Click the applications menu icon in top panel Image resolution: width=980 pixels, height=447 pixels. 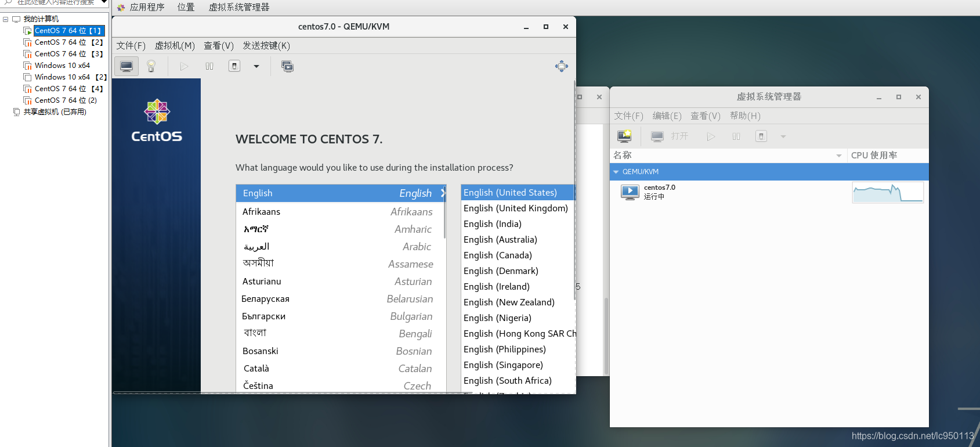coord(121,8)
